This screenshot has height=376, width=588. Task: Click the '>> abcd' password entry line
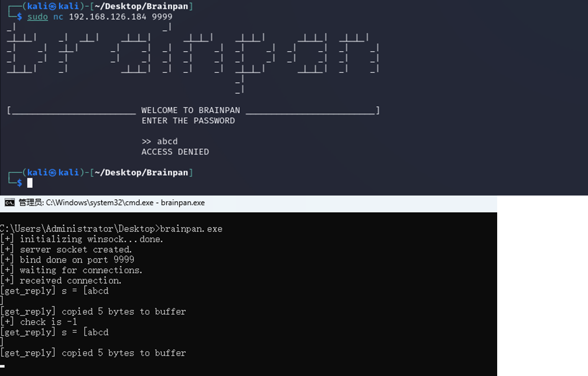[160, 142]
